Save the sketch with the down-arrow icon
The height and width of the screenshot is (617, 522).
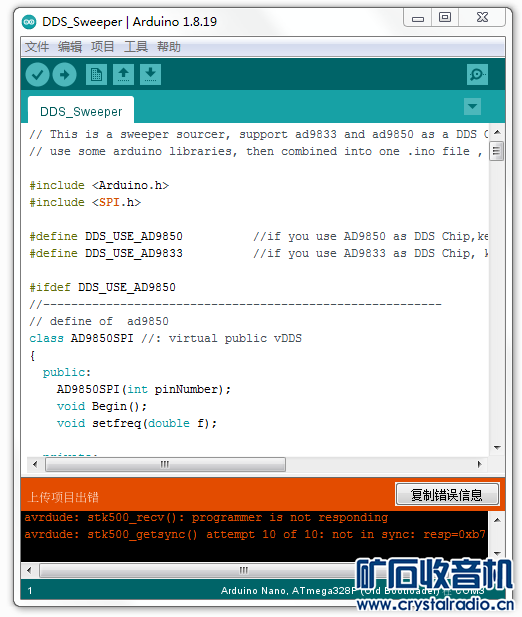pos(150,74)
